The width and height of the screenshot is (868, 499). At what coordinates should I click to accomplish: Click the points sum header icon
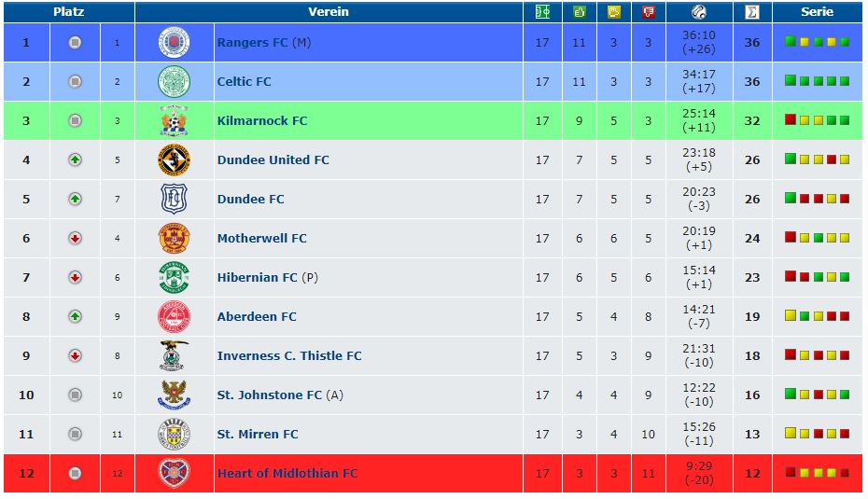751,11
